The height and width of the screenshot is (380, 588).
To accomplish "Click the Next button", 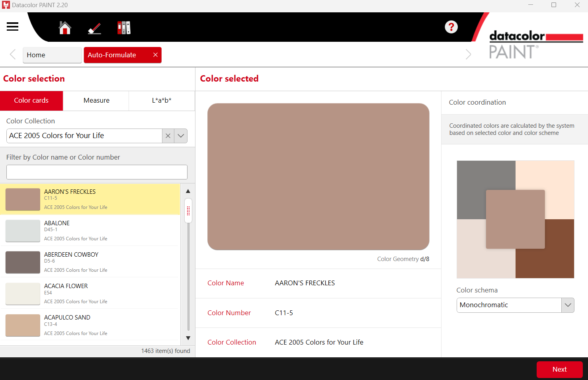I will [559, 369].
